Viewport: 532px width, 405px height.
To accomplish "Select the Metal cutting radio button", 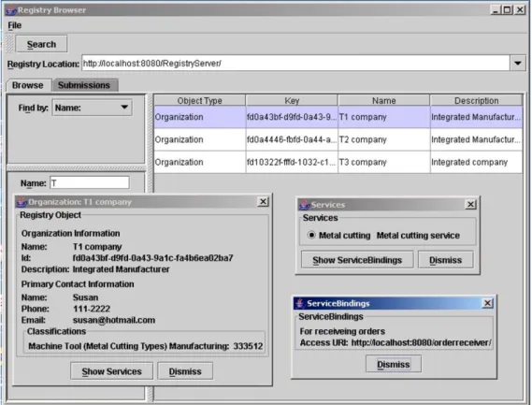I will point(311,235).
